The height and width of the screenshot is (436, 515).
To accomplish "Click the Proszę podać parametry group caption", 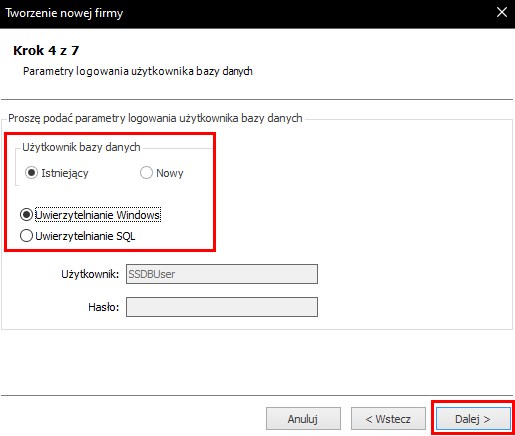I will pyautogui.click(x=155, y=118).
